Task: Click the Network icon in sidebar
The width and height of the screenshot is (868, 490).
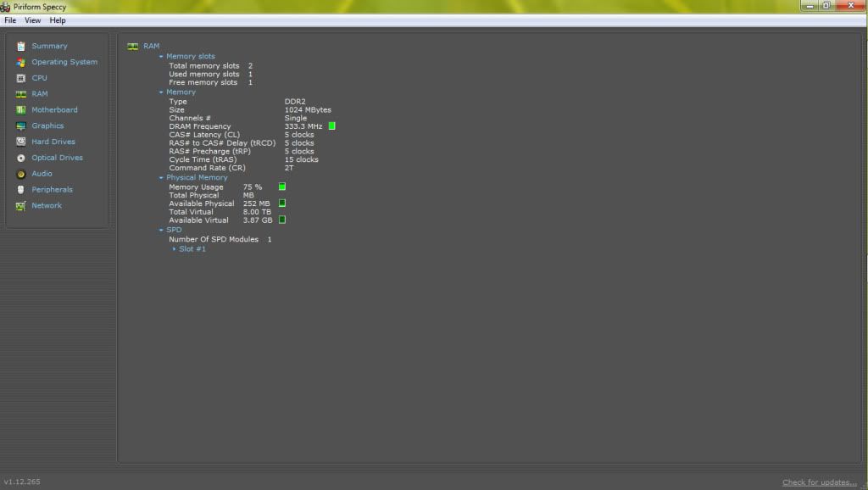Action: (21, 206)
